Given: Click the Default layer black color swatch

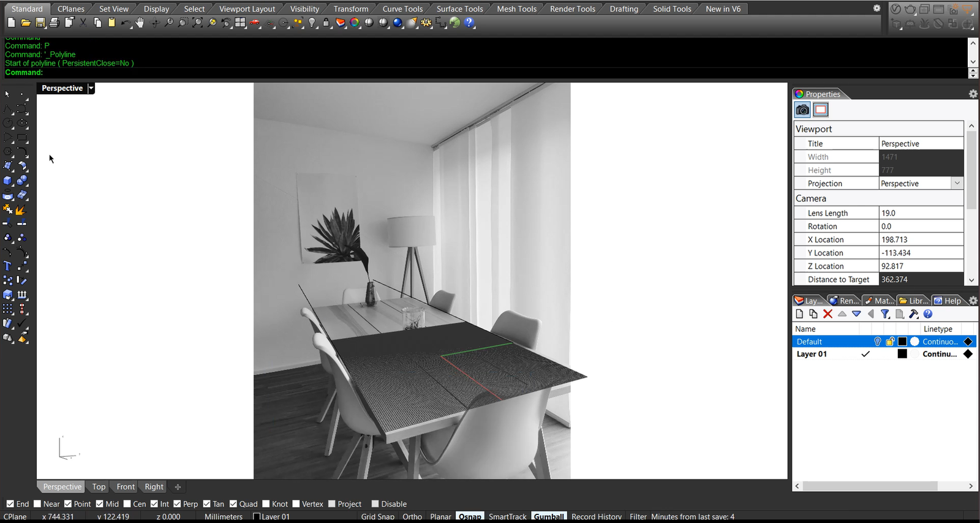Looking at the screenshot, I should tap(902, 342).
